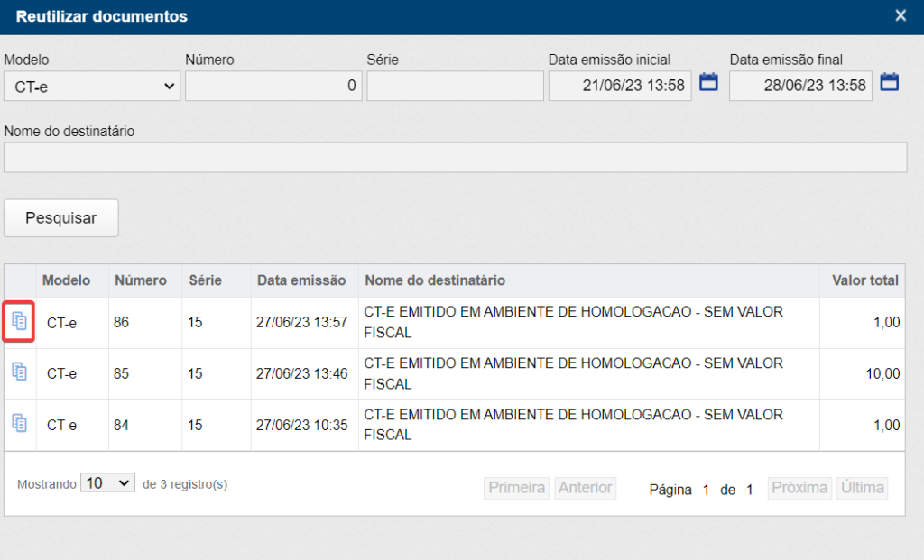Open calendar for Data emissão inicial
The image size is (924, 560).
pyautogui.click(x=708, y=83)
